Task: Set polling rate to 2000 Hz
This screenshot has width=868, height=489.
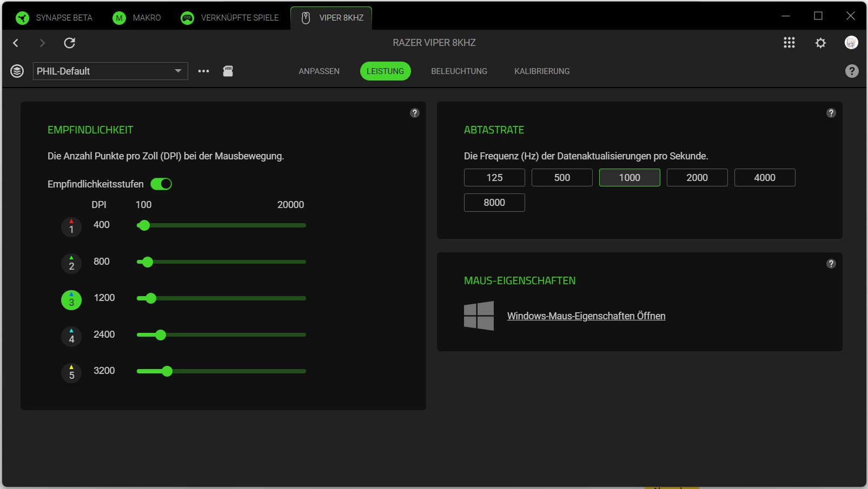Action: (x=697, y=178)
